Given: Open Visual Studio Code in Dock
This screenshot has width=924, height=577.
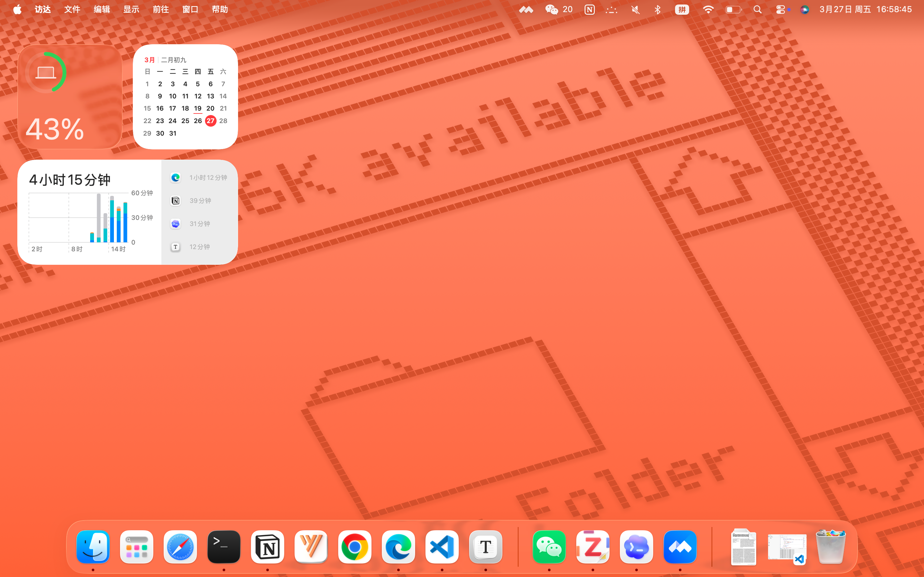Looking at the screenshot, I should click(x=442, y=547).
